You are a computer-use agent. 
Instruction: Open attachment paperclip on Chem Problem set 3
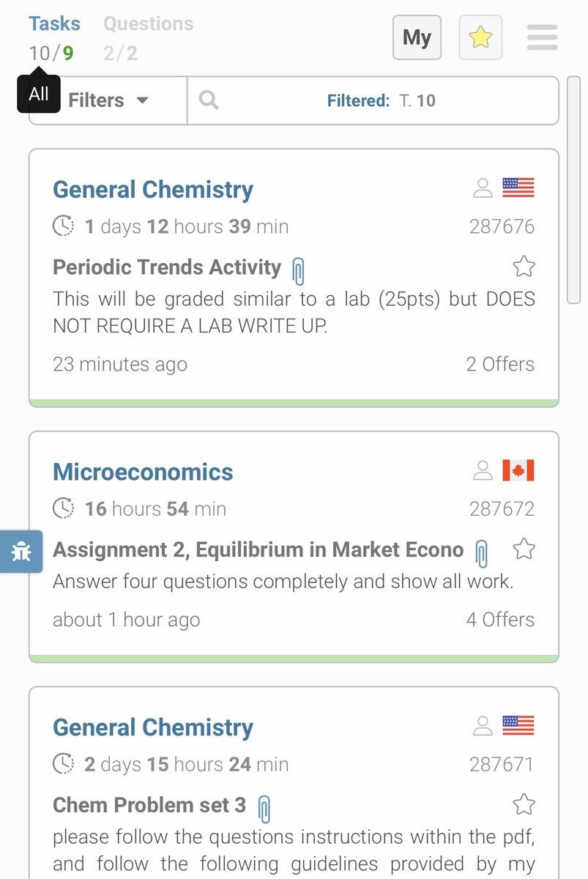(264, 809)
